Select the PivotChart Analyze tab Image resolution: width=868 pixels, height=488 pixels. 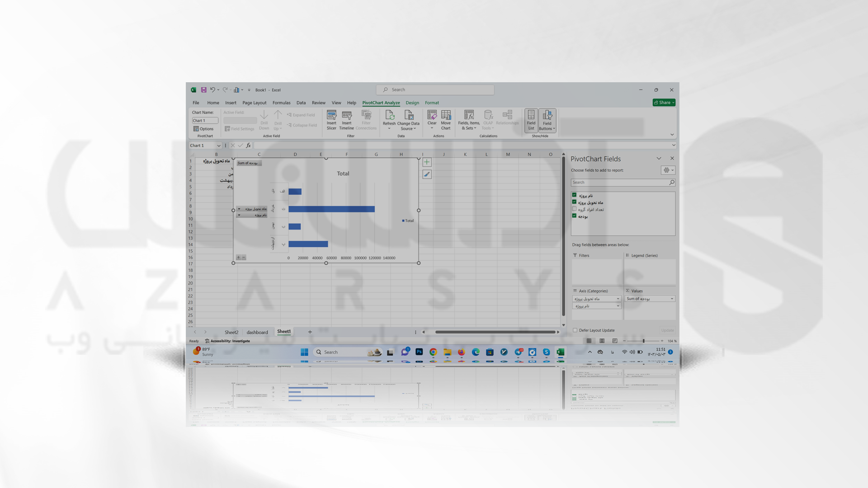[x=381, y=103]
